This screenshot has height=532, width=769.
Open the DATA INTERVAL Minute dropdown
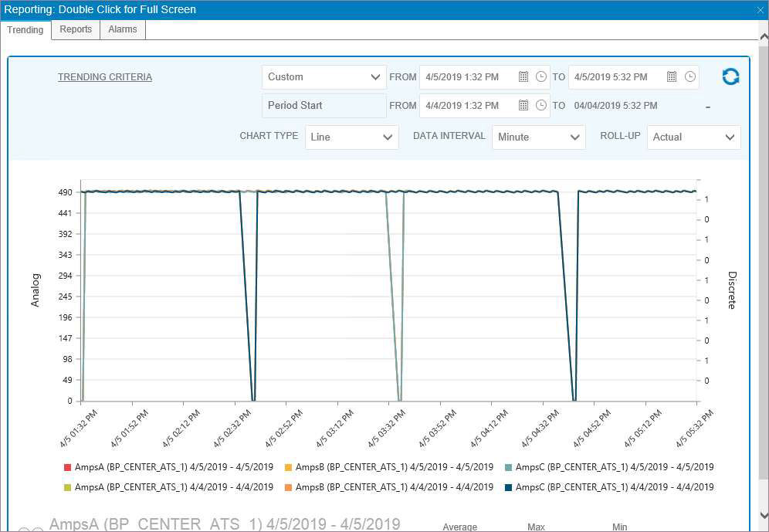click(x=538, y=137)
